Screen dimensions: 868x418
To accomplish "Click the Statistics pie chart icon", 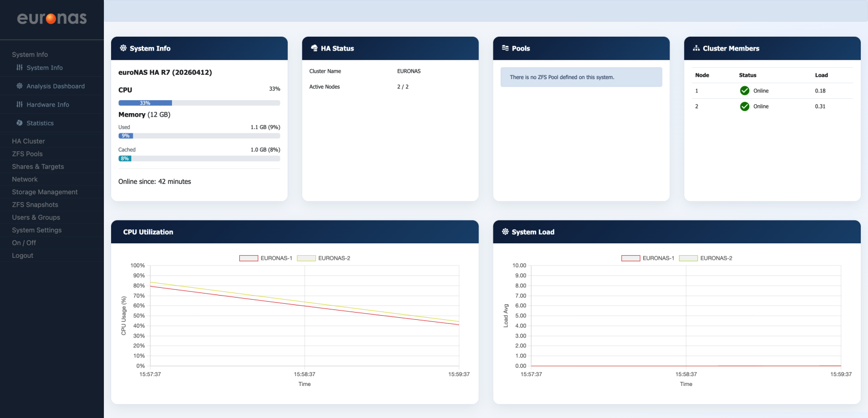I will click(20, 123).
